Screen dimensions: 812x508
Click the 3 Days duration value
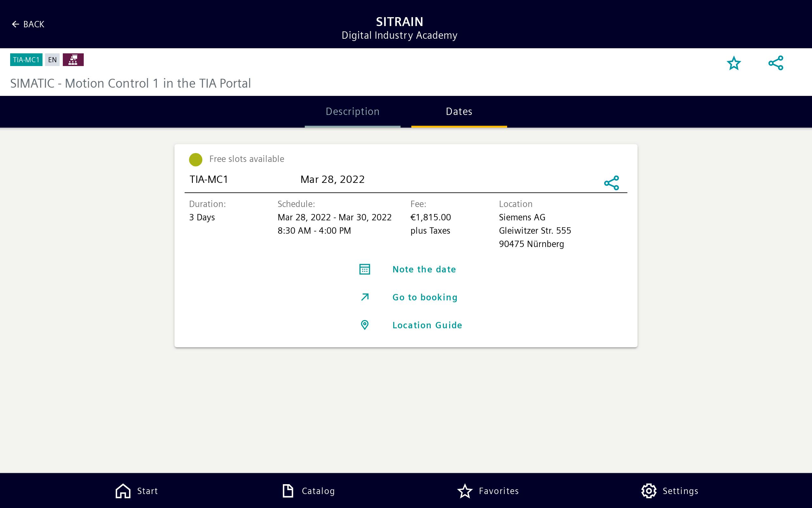(202, 217)
